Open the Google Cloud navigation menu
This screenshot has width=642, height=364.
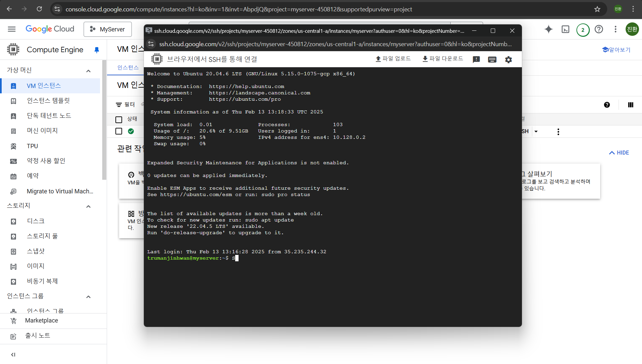coord(12,29)
